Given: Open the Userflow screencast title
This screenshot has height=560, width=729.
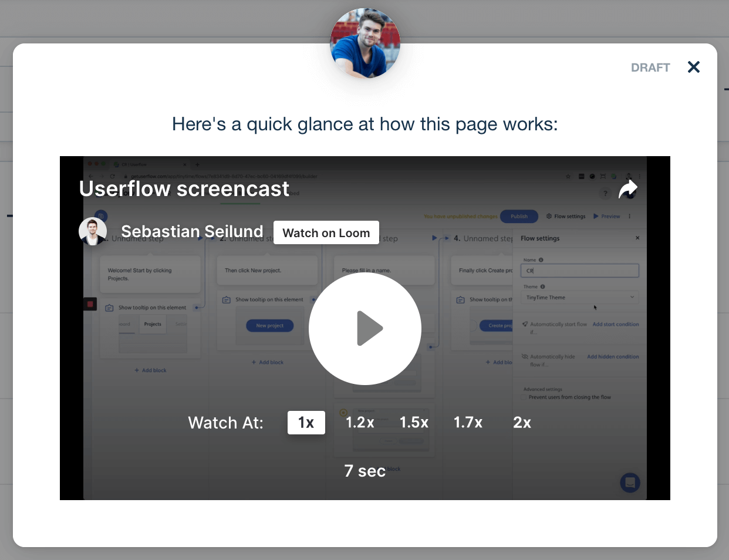Looking at the screenshot, I should pyautogui.click(x=184, y=188).
